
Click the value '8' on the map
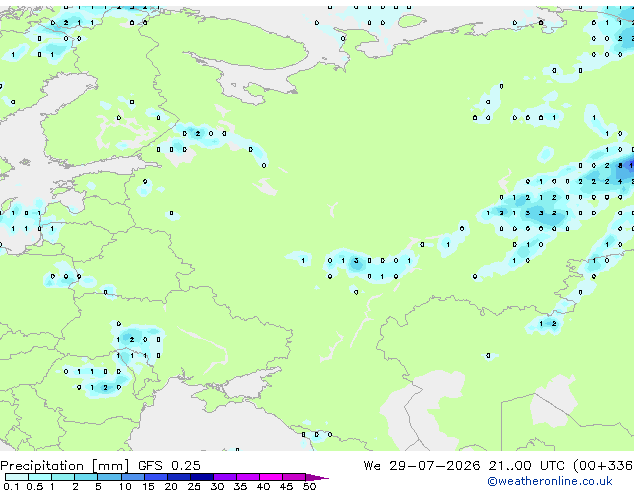[620, 165]
